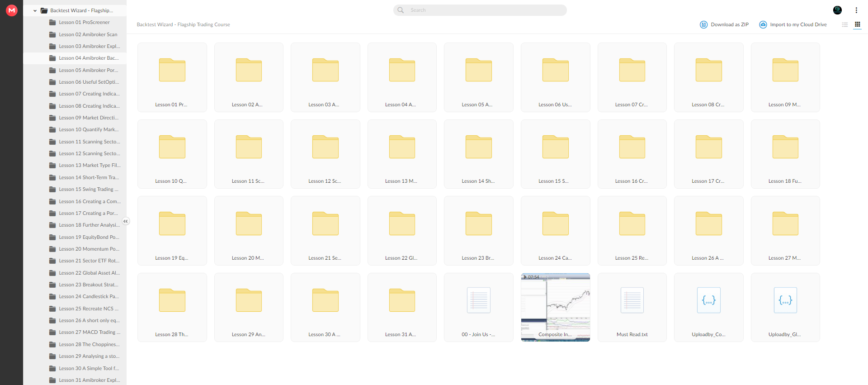
Task: Switch to list view
Action: coord(844,24)
